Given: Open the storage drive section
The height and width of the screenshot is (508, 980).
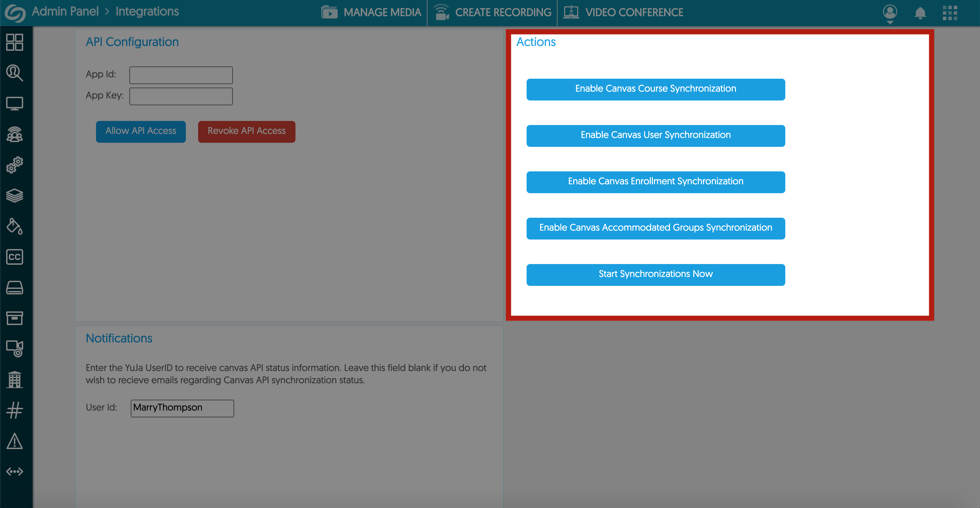Looking at the screenshot, I should (15, 288).
